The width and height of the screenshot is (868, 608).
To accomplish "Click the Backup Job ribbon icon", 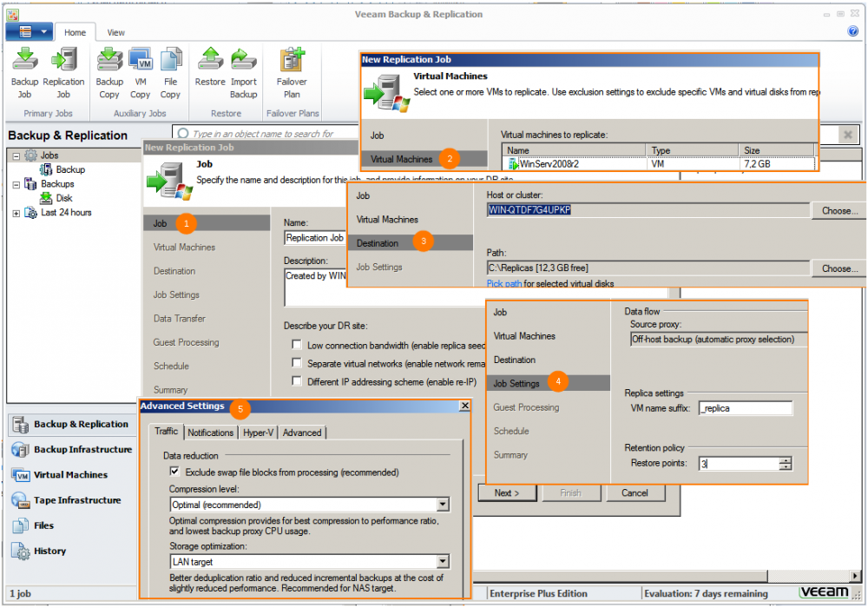I will tap(25, 73).
